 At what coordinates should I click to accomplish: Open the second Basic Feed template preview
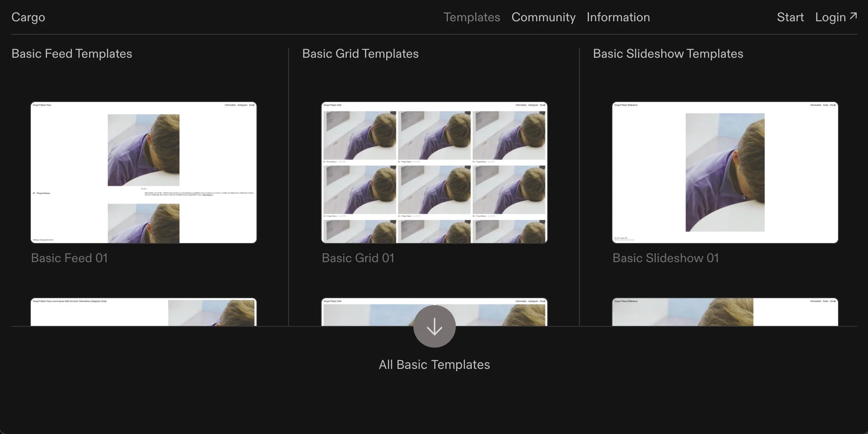(x=144, y=312)
